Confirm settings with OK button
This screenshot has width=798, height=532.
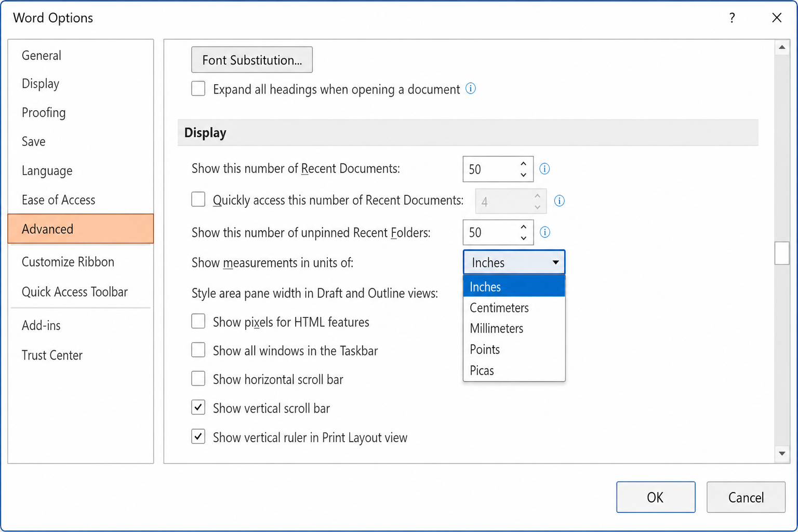656,497
